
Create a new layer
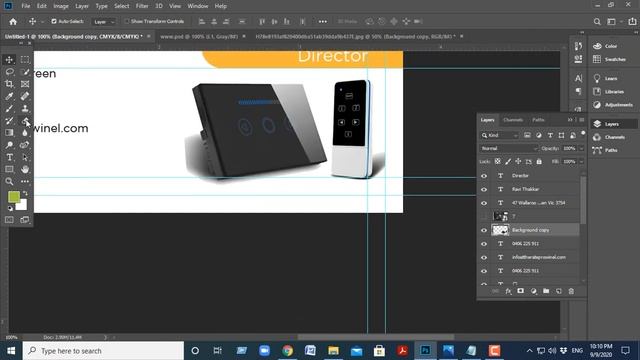point(558,291)
